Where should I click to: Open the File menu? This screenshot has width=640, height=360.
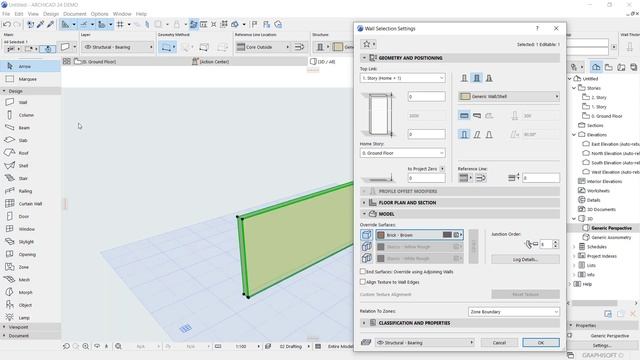6,14
